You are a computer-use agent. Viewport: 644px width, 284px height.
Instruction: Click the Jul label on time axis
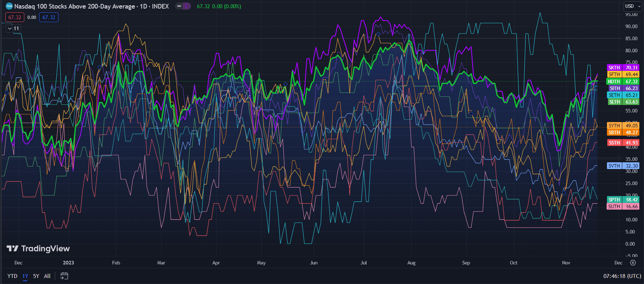pos(364,263)
